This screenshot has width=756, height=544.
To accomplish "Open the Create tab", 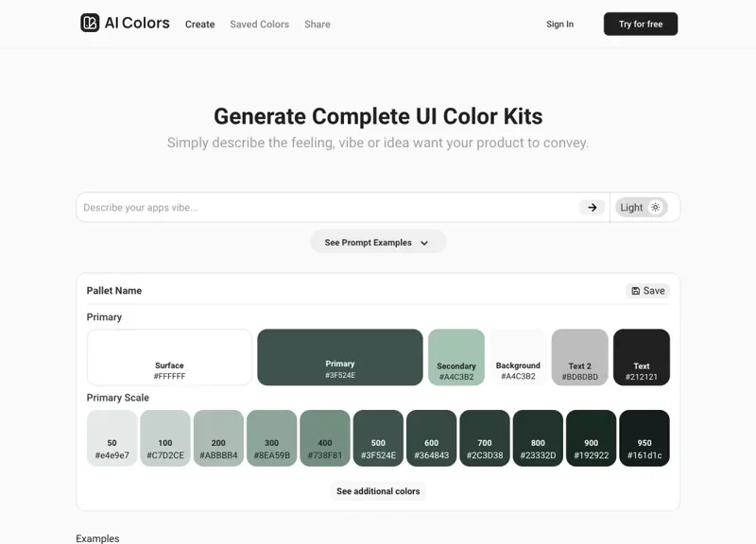I will click(199, 25).
